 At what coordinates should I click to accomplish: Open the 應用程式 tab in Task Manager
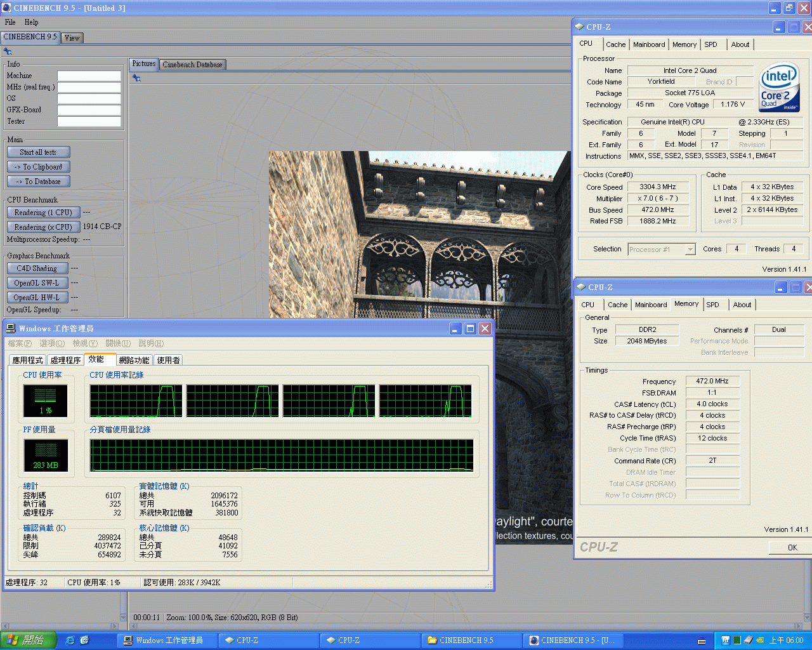pyautogui.click(x=27, y=360)
